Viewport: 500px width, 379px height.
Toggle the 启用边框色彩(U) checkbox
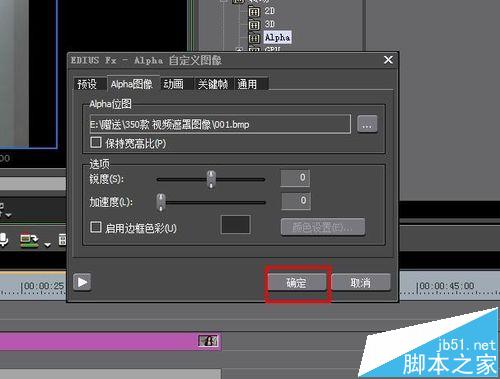(x=96, y=227)
